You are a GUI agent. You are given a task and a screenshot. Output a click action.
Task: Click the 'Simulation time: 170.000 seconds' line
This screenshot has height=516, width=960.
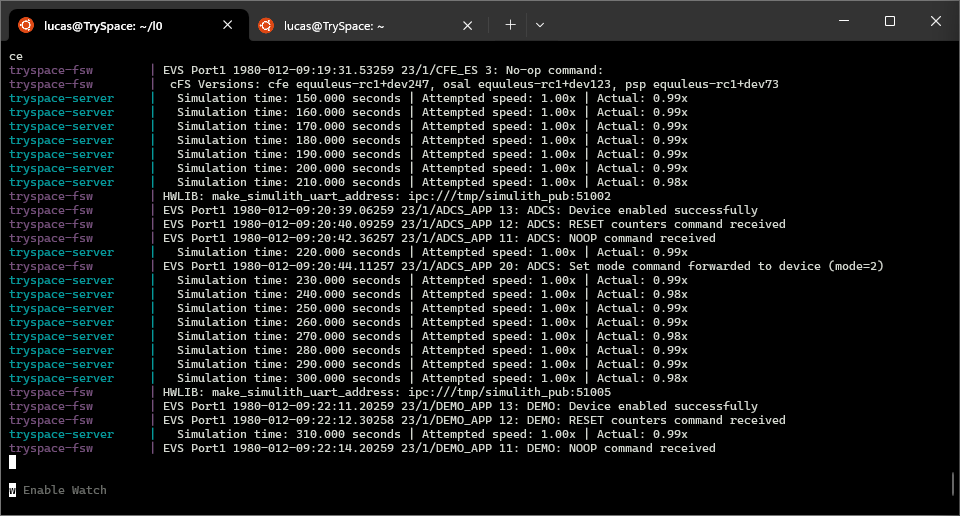pyautogui.click(x=432, y=126)
